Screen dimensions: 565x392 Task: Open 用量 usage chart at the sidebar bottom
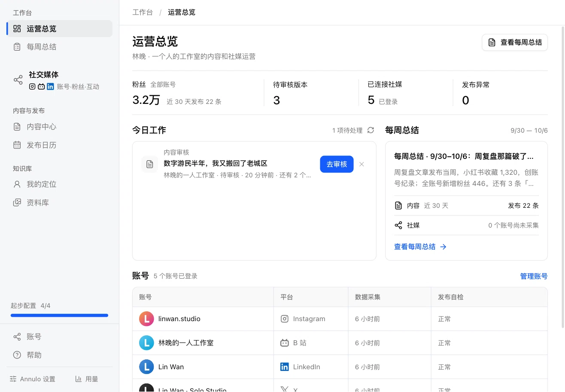[87, 379]
